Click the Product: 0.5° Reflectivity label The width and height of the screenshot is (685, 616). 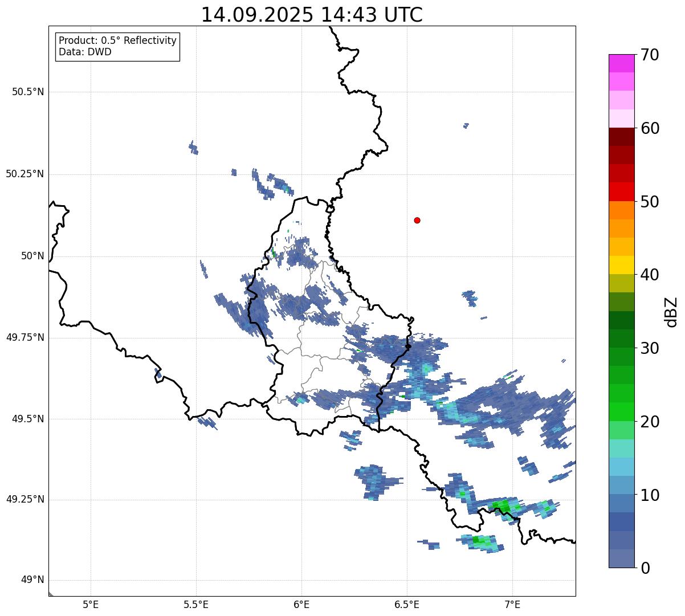[x=117, y=41]
